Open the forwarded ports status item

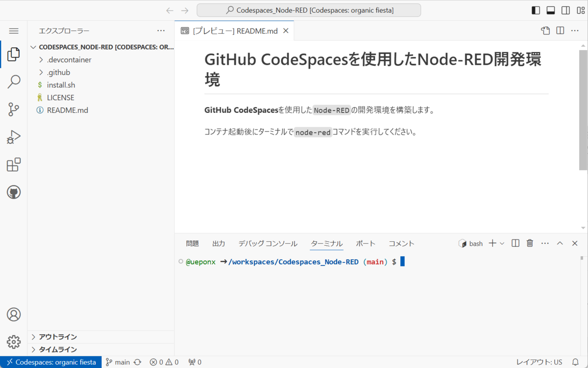tap(195, 362)
